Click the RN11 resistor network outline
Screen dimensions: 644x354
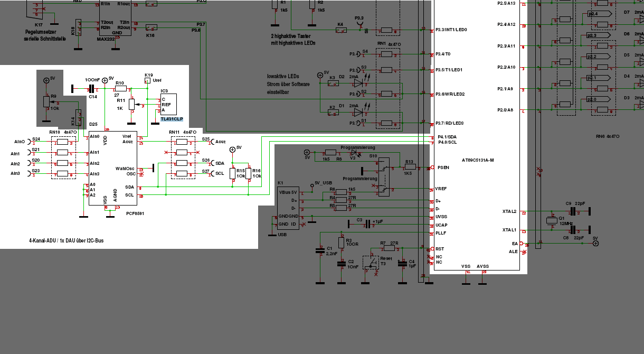point(183,157)
